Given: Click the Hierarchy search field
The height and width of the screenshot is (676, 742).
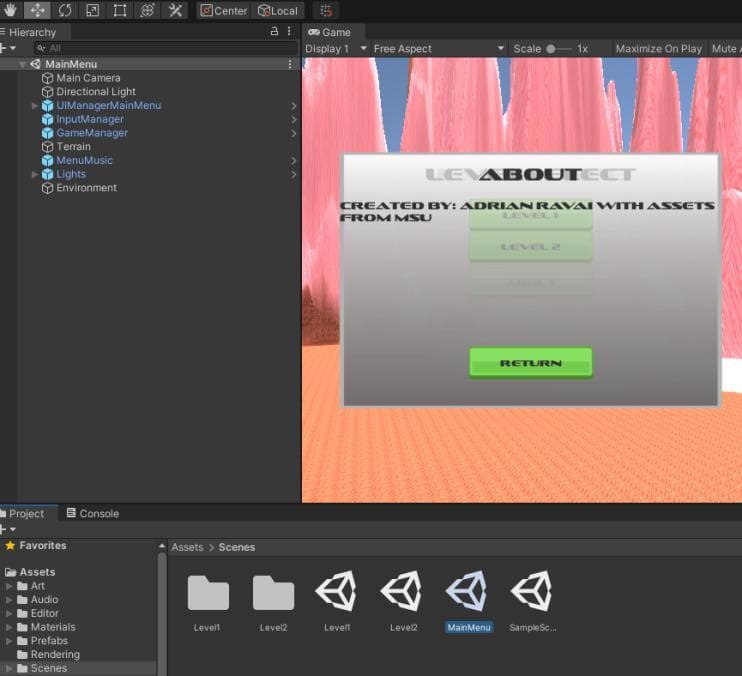Looking at the screenshot, I should [x=166, y=48].
